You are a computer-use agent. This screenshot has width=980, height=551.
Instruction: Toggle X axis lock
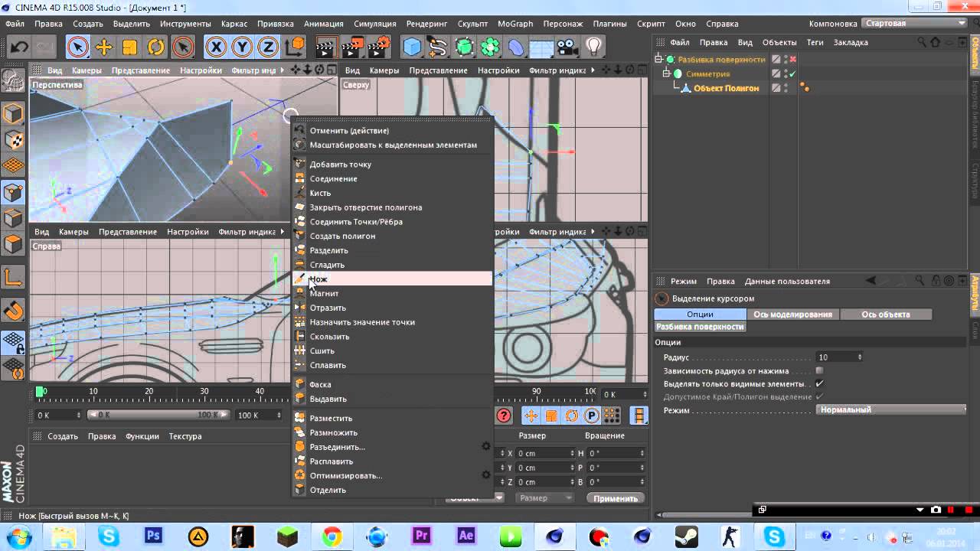coord(217,47)
